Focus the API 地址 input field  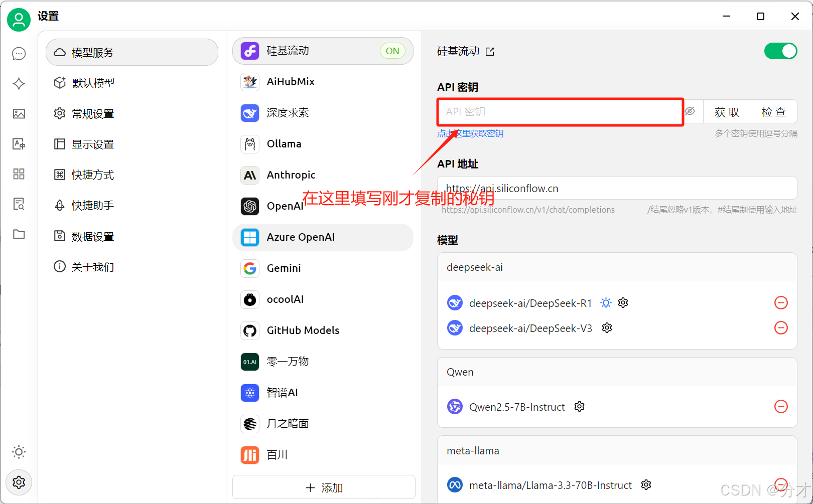(617, 188)
